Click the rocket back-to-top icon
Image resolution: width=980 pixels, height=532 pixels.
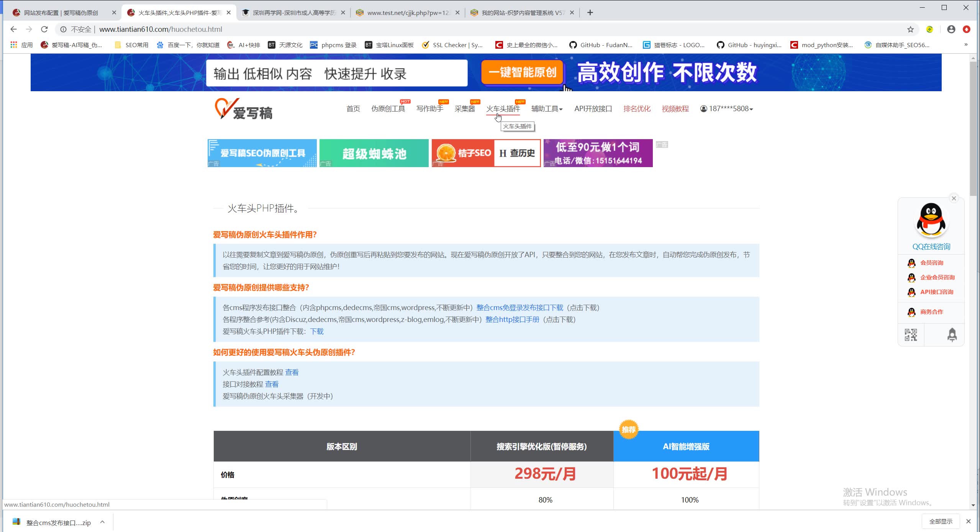click(952, 335)
